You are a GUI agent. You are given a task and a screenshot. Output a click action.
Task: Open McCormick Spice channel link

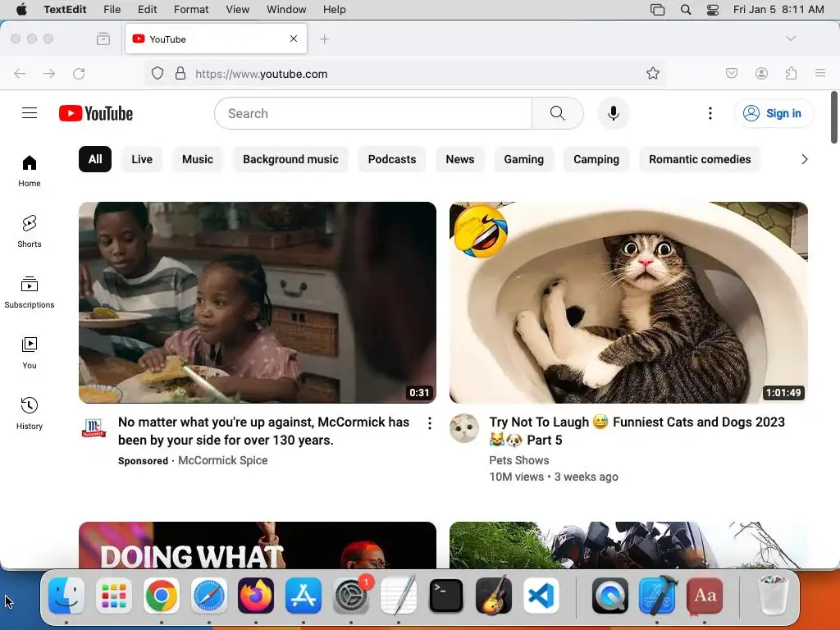point(223,460)
